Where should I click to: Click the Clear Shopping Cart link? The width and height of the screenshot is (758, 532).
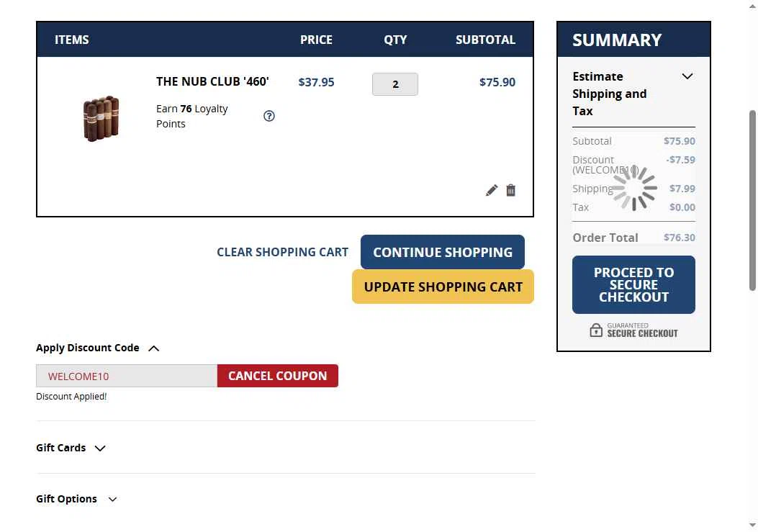pyautogui.click(x=282, y=252)
